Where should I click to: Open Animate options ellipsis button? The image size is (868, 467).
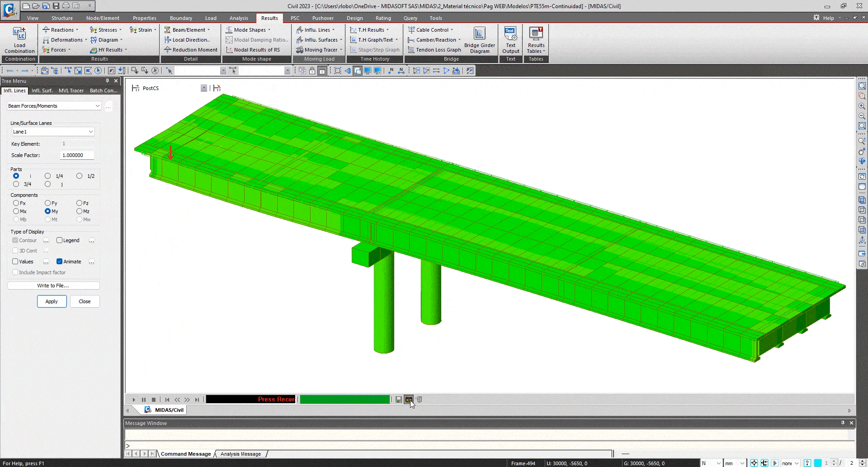91,262
